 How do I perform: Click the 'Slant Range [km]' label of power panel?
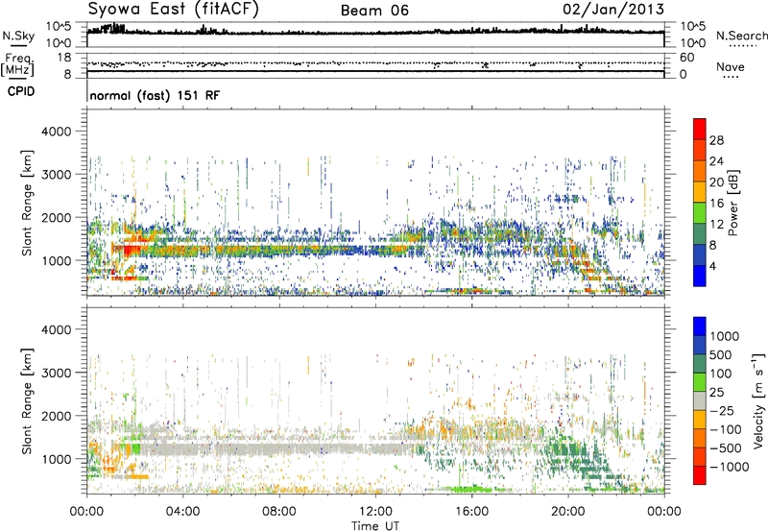coord(27,203)
